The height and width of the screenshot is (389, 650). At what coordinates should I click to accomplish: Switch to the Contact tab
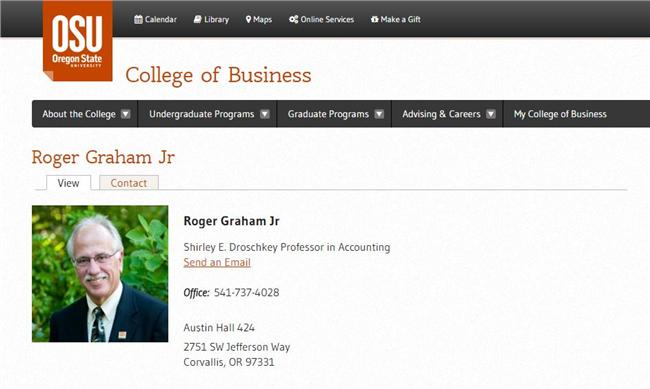pos(129,183)
